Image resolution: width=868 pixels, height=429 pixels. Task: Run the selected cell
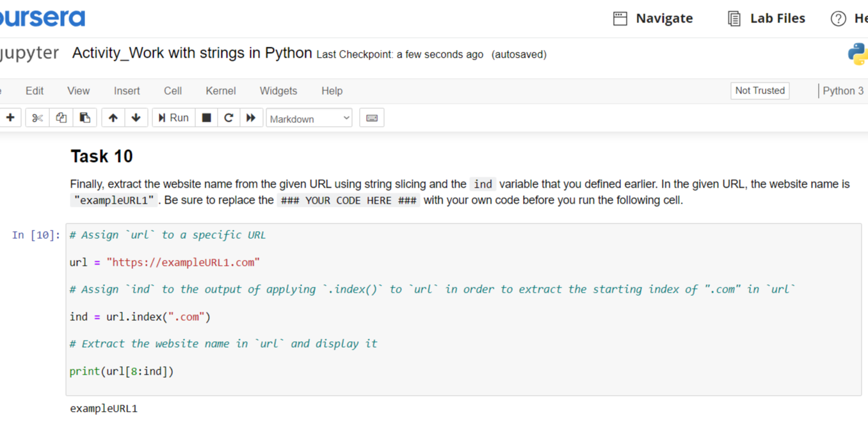(x=173, y=118)
